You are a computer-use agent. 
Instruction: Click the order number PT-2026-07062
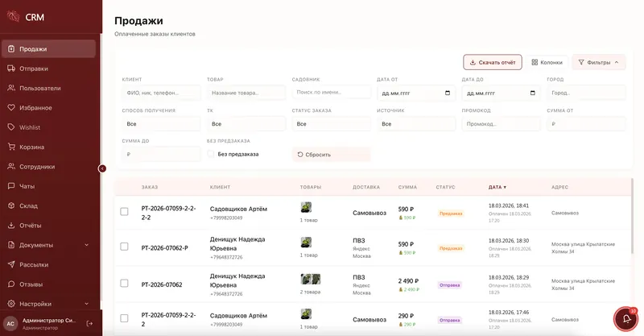point(162,284)
